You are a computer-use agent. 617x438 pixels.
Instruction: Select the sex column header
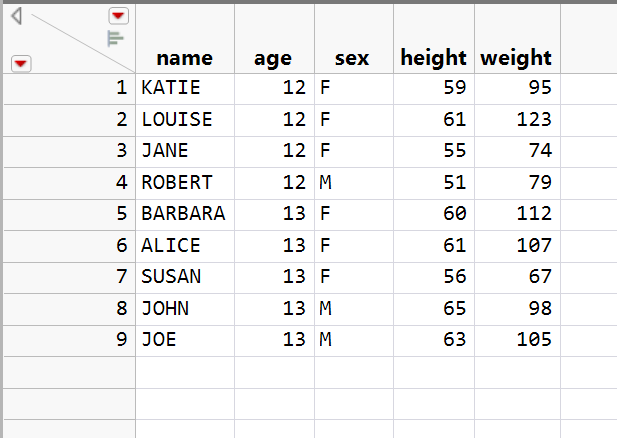click(x=352, y=58)
